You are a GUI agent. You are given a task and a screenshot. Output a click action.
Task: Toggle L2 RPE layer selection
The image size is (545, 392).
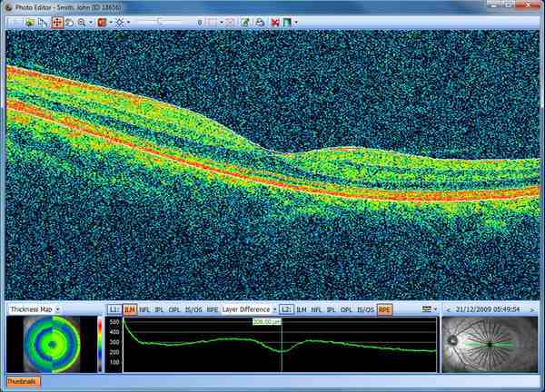(x=384, y=309)
